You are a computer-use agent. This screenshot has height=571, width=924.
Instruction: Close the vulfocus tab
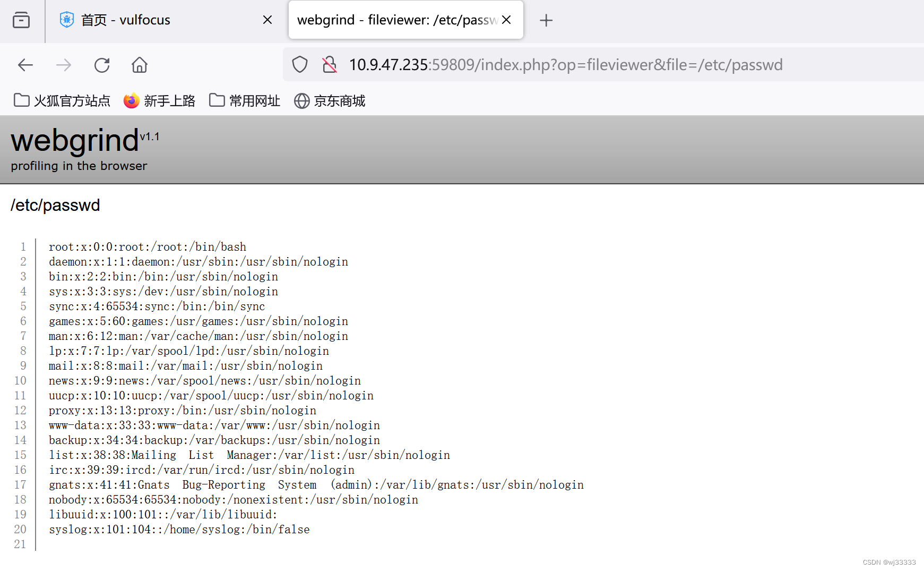coord(267,20)
